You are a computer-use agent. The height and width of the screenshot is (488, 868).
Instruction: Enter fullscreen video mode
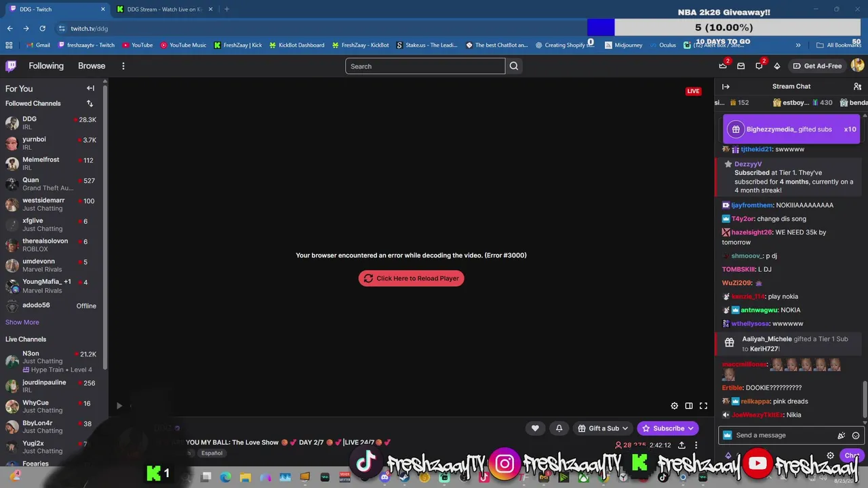[703, 406]
